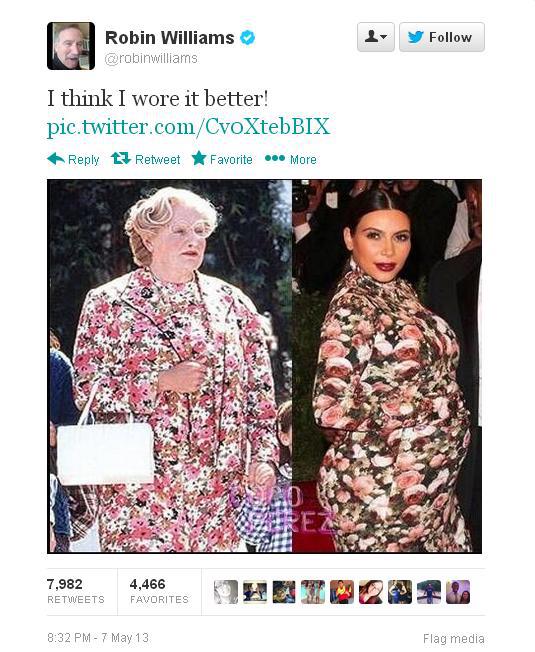Viewport: 535px width, 652px height.
Task: Click the Retweet arrows icon
Action: tap(121, 158)
